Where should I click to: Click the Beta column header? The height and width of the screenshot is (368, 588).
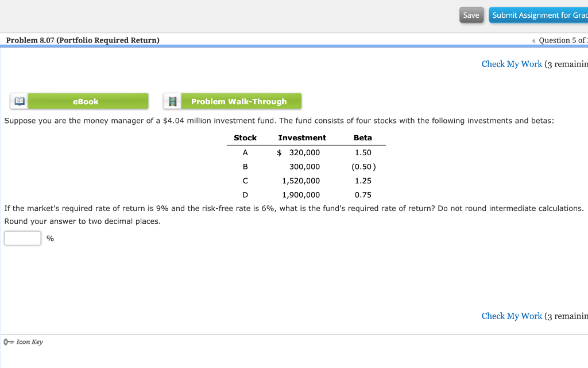363,138
